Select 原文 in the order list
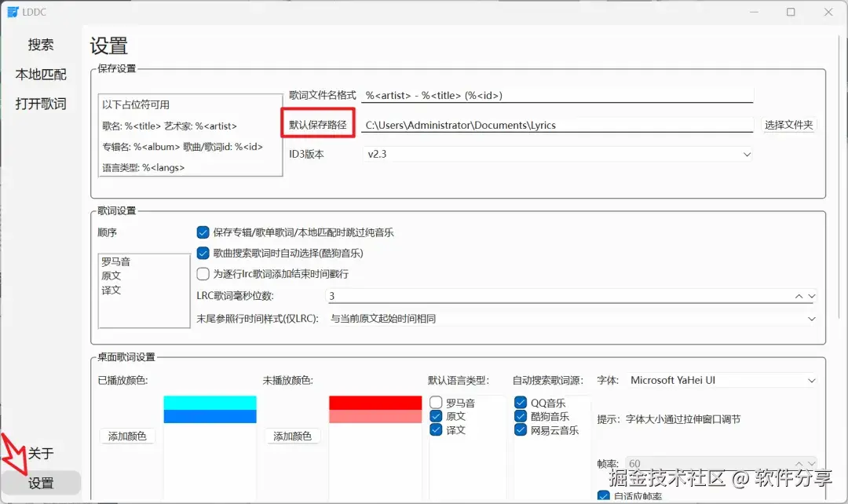The image size is (848, 504). [x=111, y=276]
